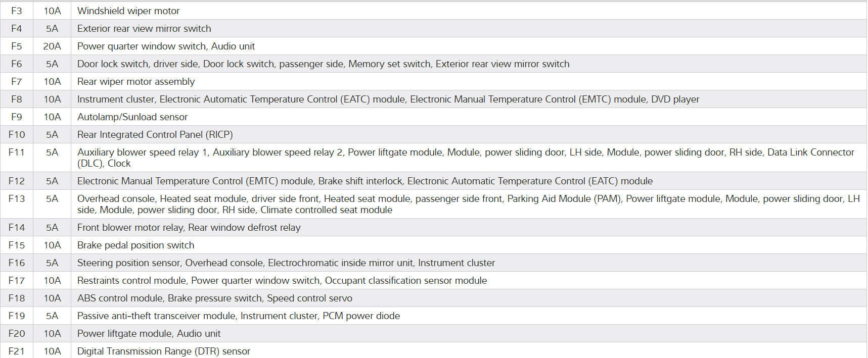
Task: Click Rear Integrated Control Panel (RICP) text
Action: [155, 134]
